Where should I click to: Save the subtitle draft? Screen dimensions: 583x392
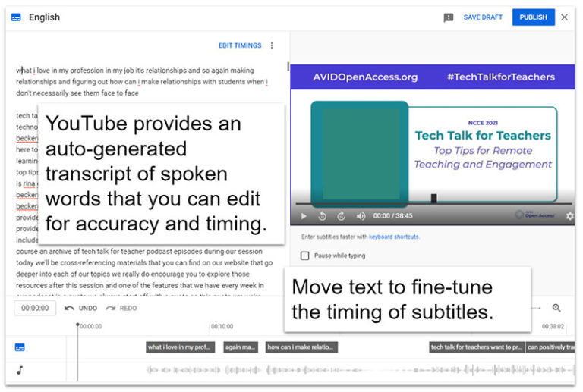tap(483, 17)
